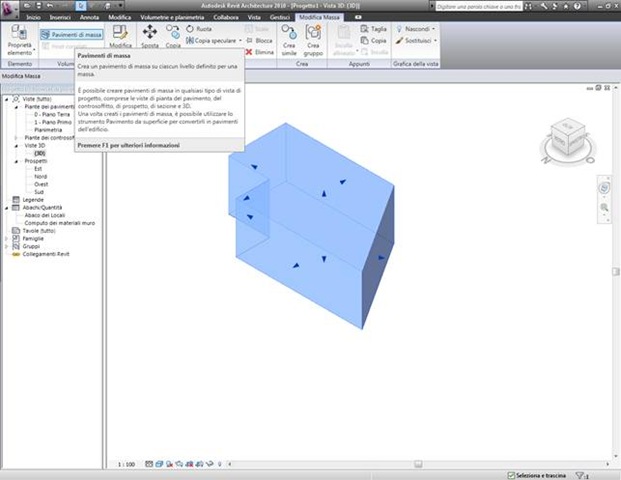Toggle the Seleziona e trascina checkbox
This screenshot has height=480, width=621.
click(511, 475)
